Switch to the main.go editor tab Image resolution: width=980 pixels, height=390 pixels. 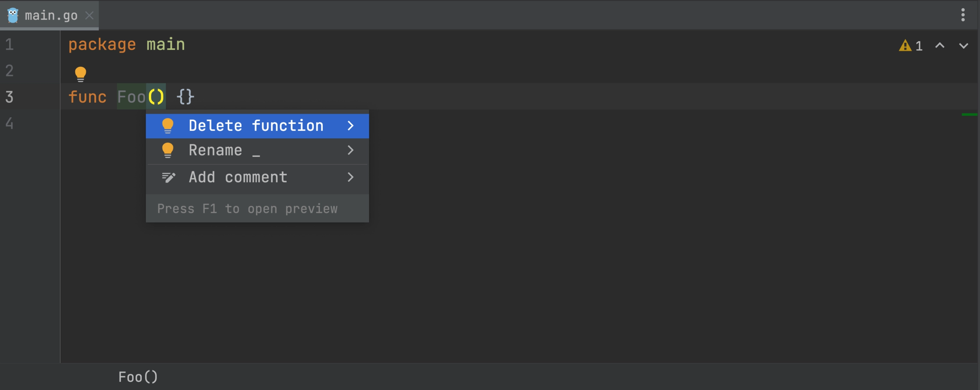(x=51, y=15)
